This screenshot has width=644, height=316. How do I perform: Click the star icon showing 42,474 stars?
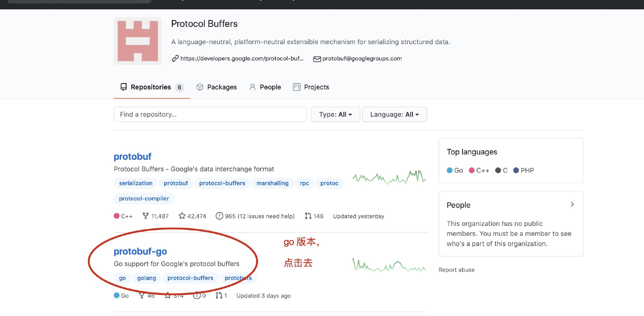(x=182, y=216)
